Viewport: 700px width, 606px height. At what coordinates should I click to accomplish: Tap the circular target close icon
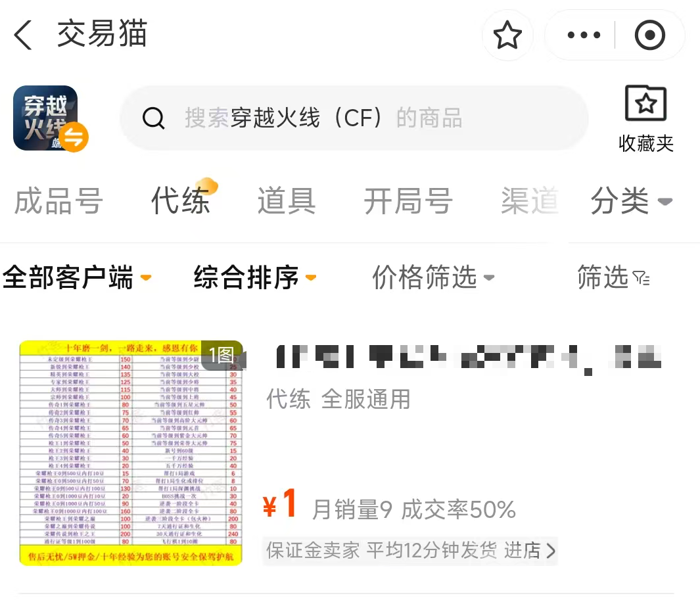(x=649, y=35)
